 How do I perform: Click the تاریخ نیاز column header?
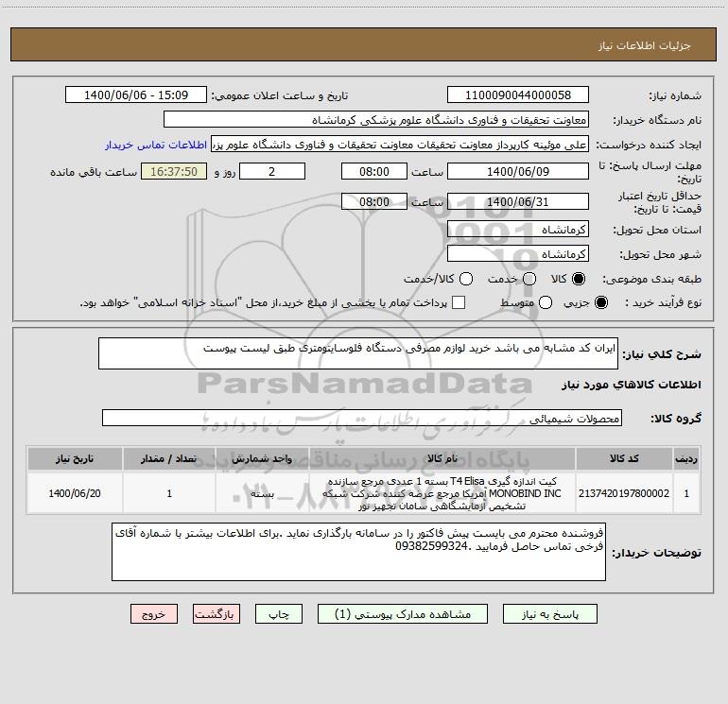tap(75, 458)
